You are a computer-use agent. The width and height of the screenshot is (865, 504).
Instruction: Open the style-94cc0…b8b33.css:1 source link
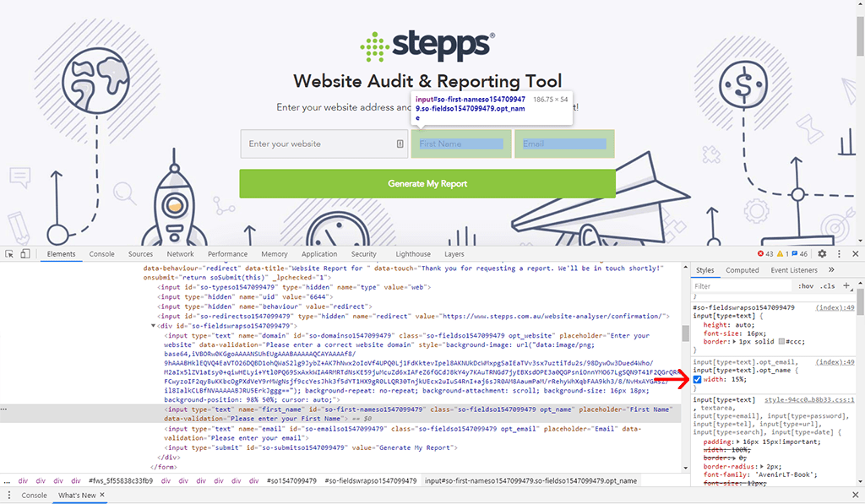[809, 399]
